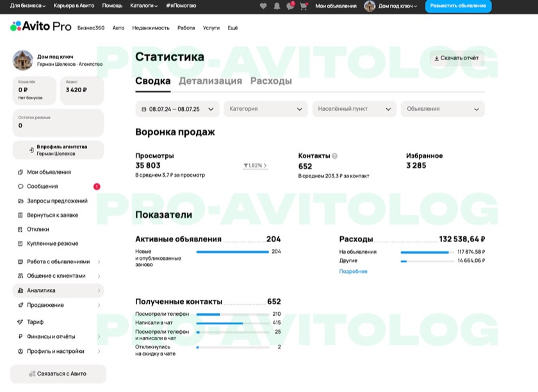
Task: Expand Продвижение section chevron
Action: 99,305
